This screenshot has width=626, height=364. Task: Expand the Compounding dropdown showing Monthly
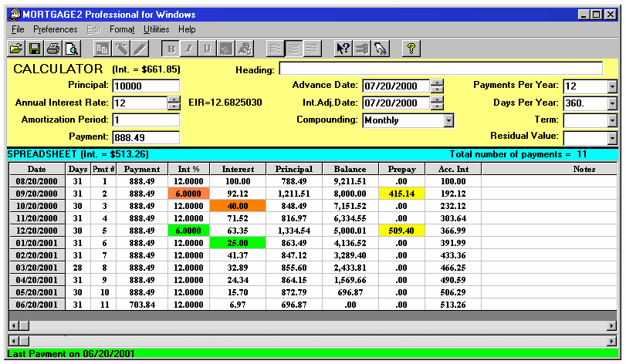[448, 120]
